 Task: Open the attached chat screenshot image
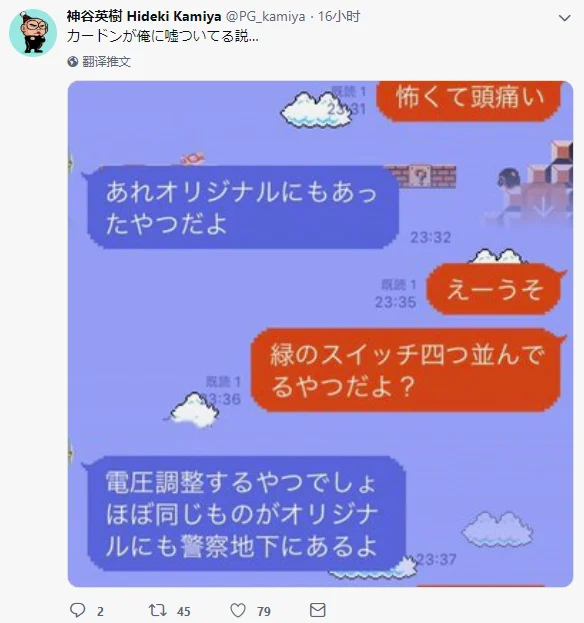[x=320, y=334]
